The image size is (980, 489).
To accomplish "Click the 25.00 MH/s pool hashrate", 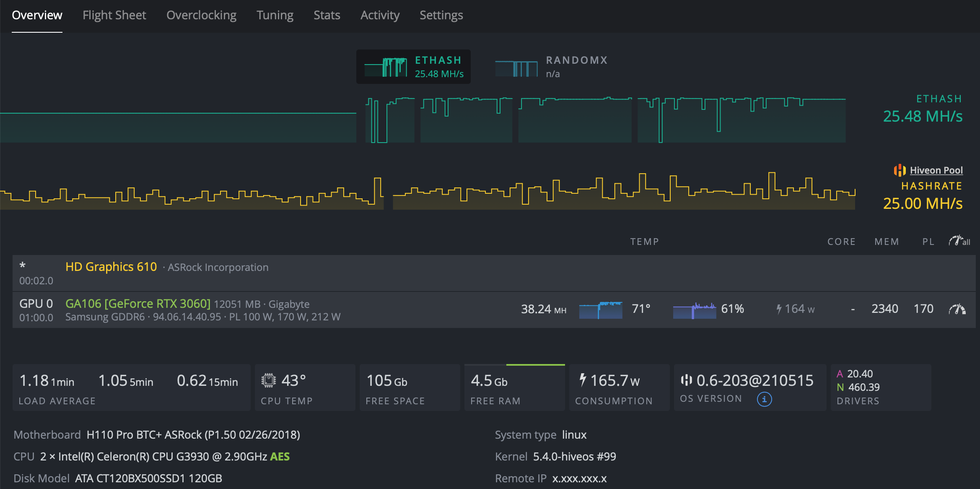I will (923, 203).
